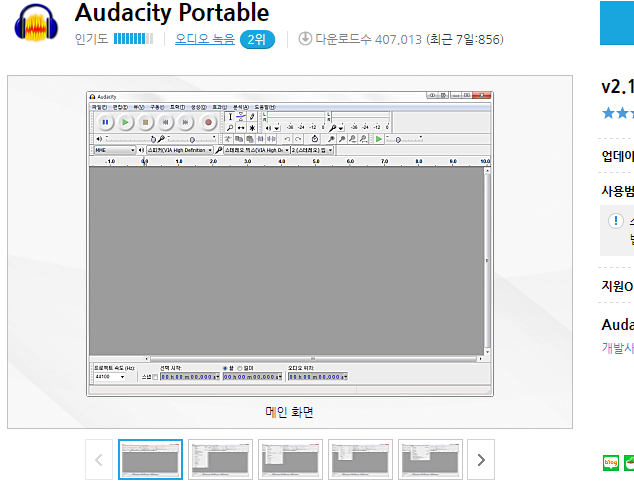Screen dimensions: 634x492
Task: Click the Fit Selection zoom icon
Action: tap(353, 139)
